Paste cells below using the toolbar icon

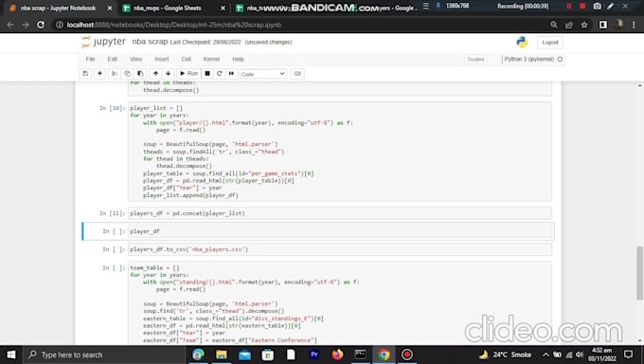click(140, 74)
